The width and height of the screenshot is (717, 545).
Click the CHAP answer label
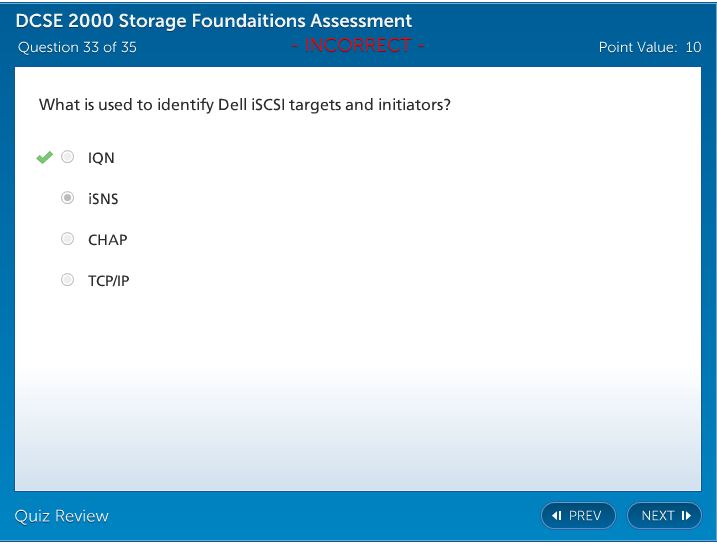click(107, 240)
